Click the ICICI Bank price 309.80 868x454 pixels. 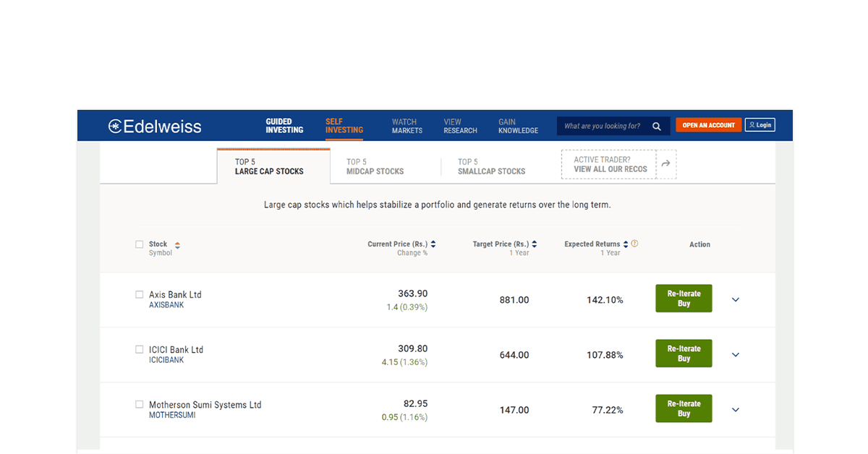(x=413, y=348)
